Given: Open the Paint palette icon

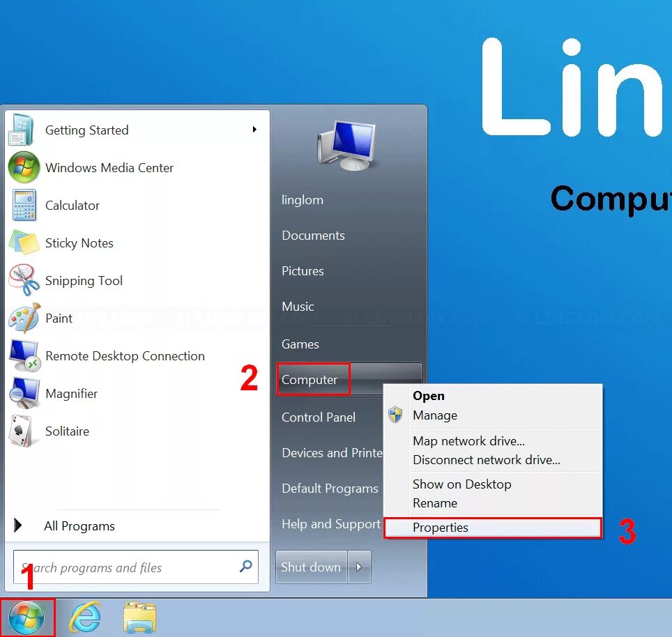Looking at the screenshot, I should click(x=24, y=318).
